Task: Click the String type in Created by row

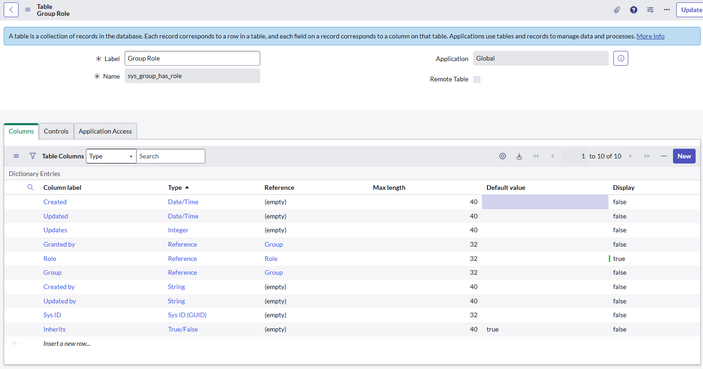Action: pyautogui.click(x=176, y=287)
